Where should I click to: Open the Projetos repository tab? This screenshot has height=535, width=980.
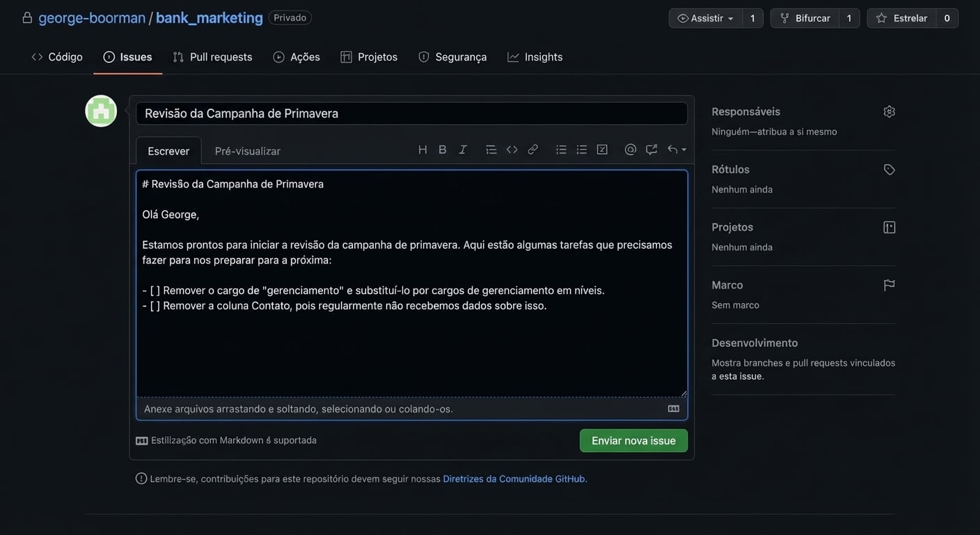369,57
